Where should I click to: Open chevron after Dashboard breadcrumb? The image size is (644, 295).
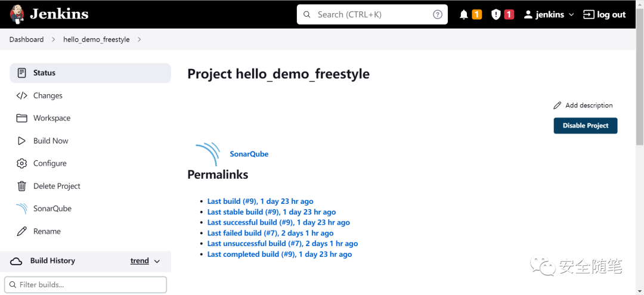click(54, 39)
